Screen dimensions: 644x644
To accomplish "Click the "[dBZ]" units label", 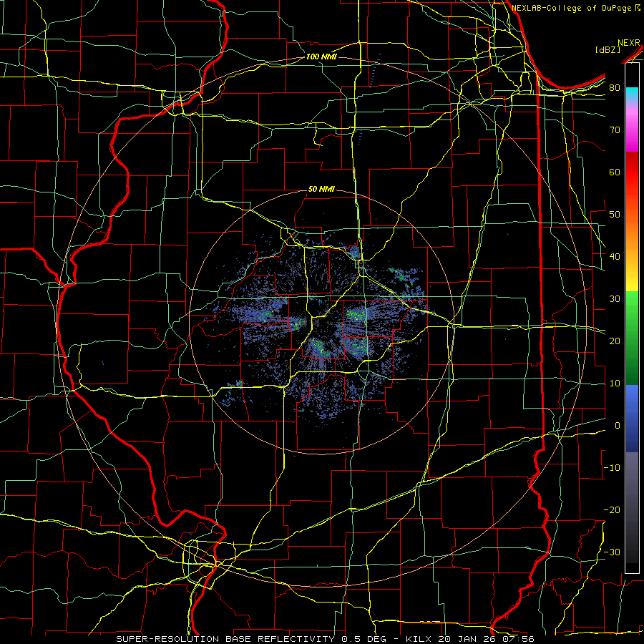I will tap(608, 49).
